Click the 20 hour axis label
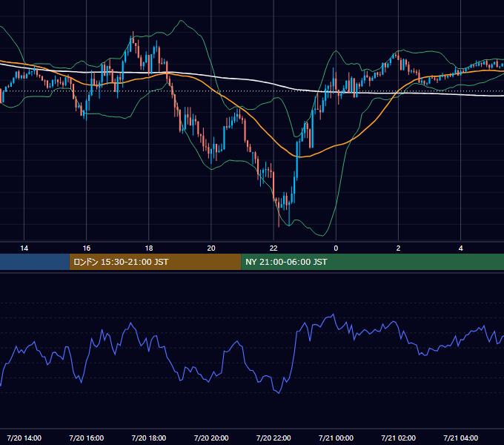This screenshot has height=445, width=504. coord(211,248)
